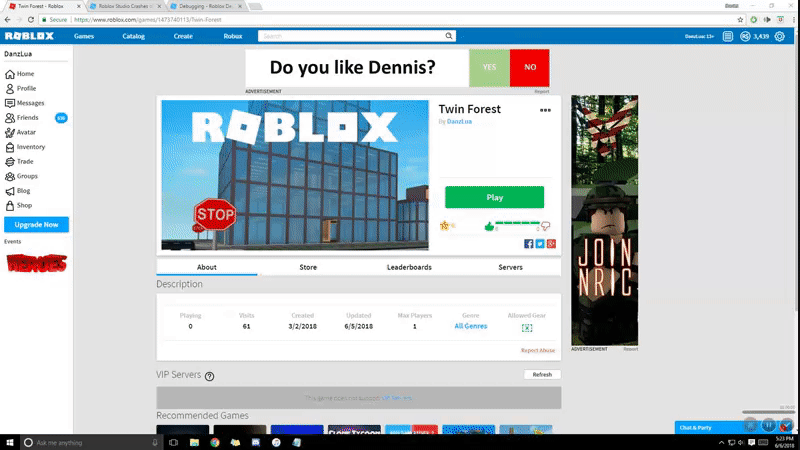Open the Chrome menu dots

point(794,20)
